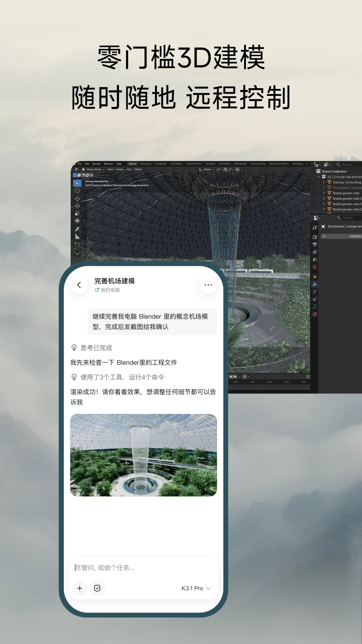The height and width of the screenshot is (644, 362).
Task: Select the Rotate tool in Blender toolbar
Action: [77, 206]
